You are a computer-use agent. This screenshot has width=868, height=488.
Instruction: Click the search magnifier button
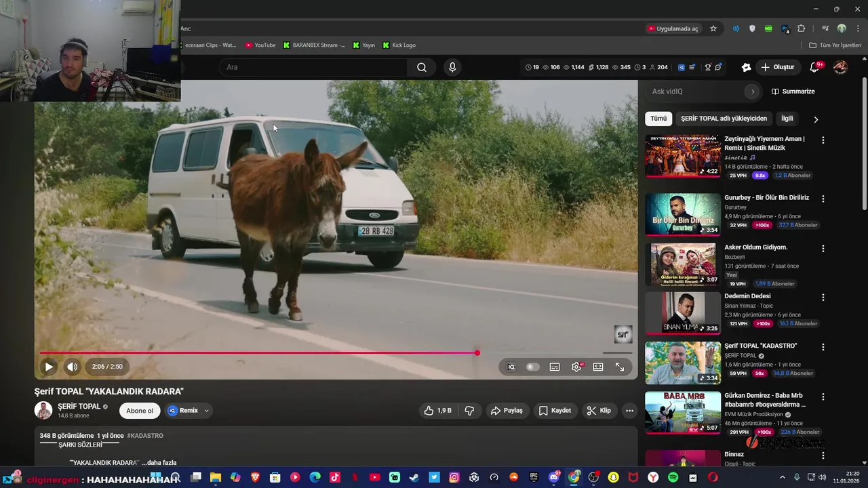pos(422,67)
